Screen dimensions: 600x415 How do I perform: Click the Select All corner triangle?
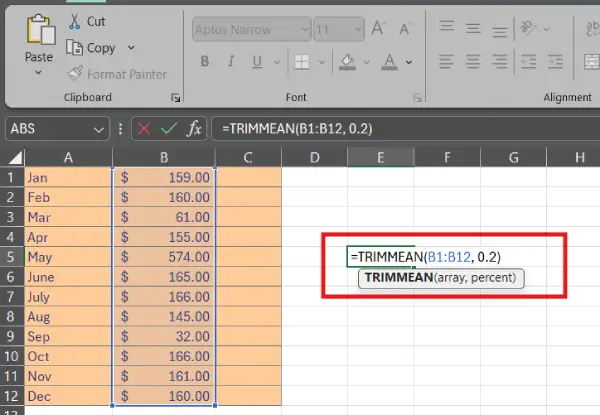pos(15,157)
